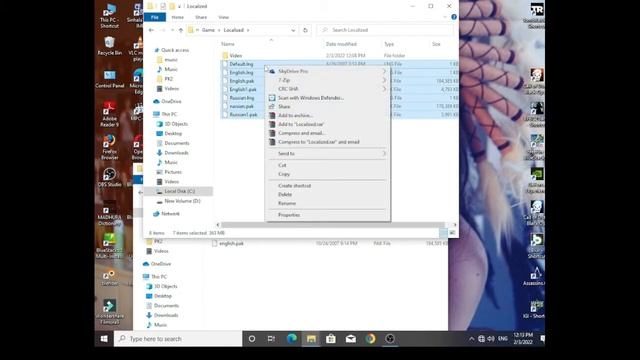This screenshot has height=360, width=640.
Task: Select Compress to "Localized.rar" and email
Action: 328,142
